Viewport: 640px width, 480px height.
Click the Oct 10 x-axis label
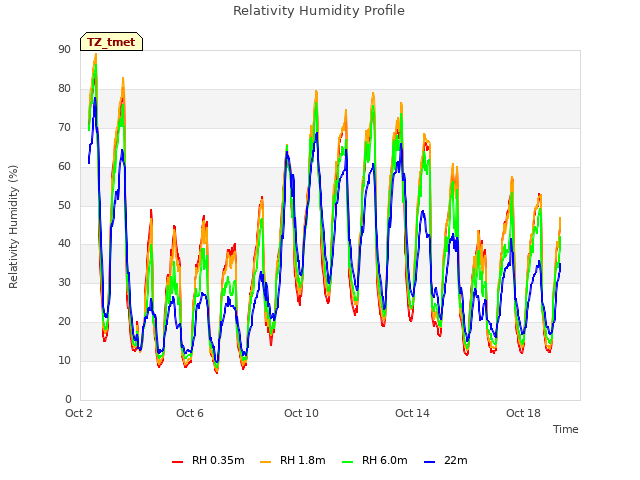coord(301,413)
